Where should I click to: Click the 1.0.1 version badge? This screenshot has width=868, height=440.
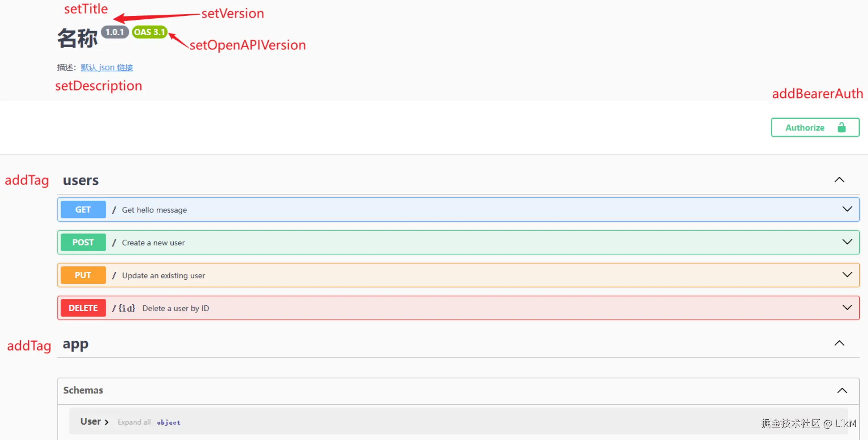[x=115, y=32]
